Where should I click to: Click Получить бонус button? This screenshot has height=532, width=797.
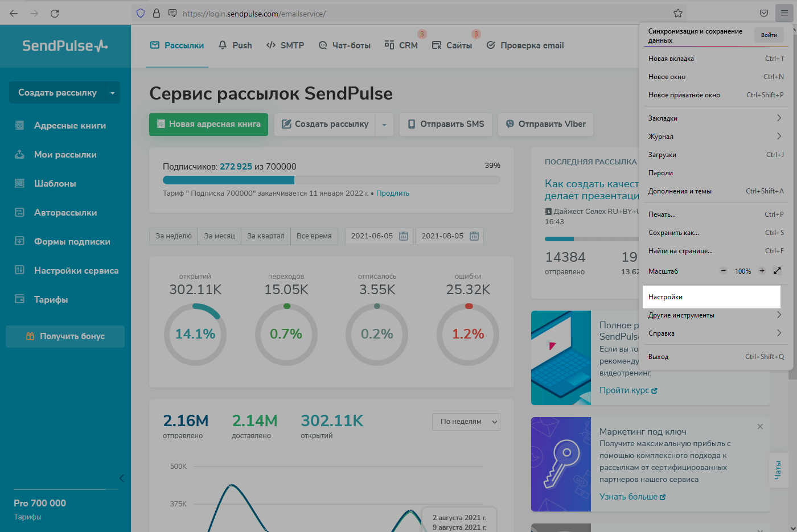pos(65,336)
